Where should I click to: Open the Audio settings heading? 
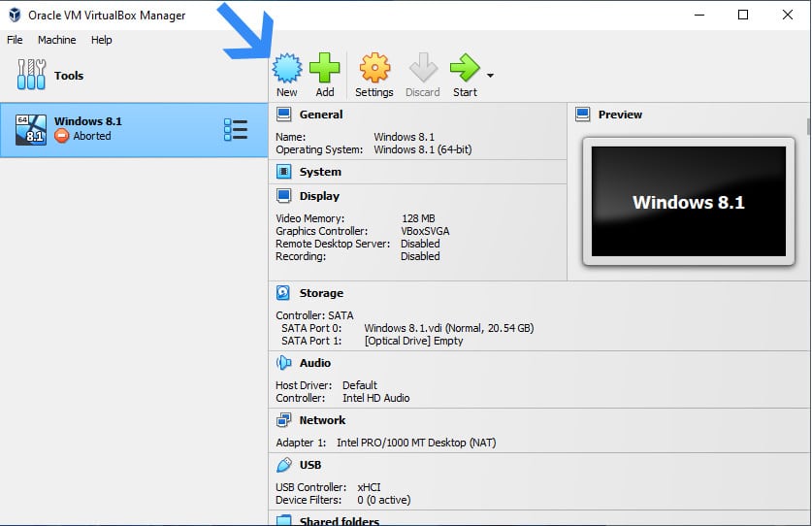[x=315, y=363]
